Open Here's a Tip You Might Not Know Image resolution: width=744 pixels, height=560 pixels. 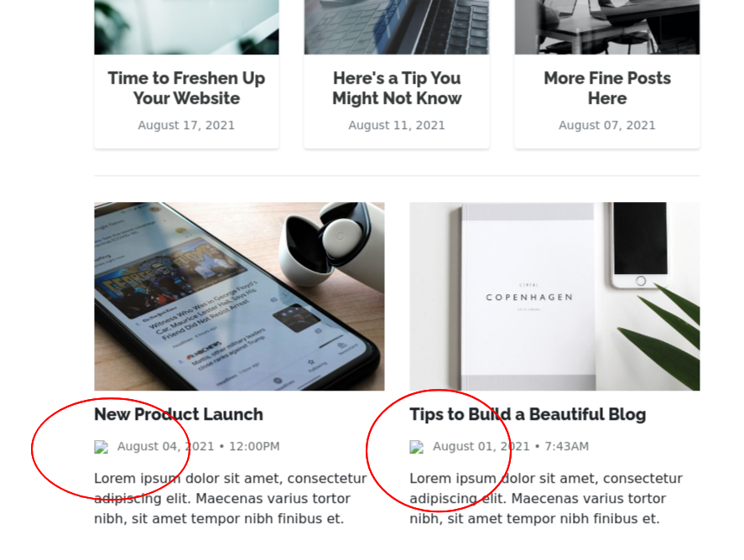397,88
